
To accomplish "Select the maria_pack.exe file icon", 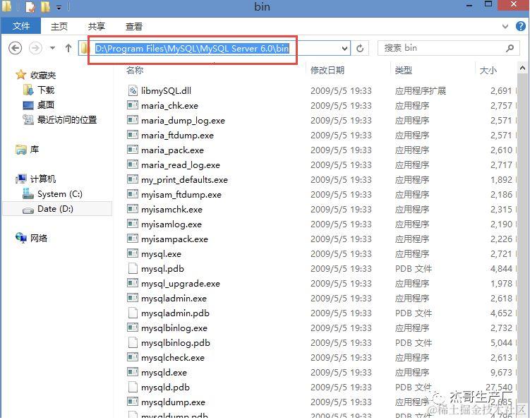I will (x=133, y=150).
